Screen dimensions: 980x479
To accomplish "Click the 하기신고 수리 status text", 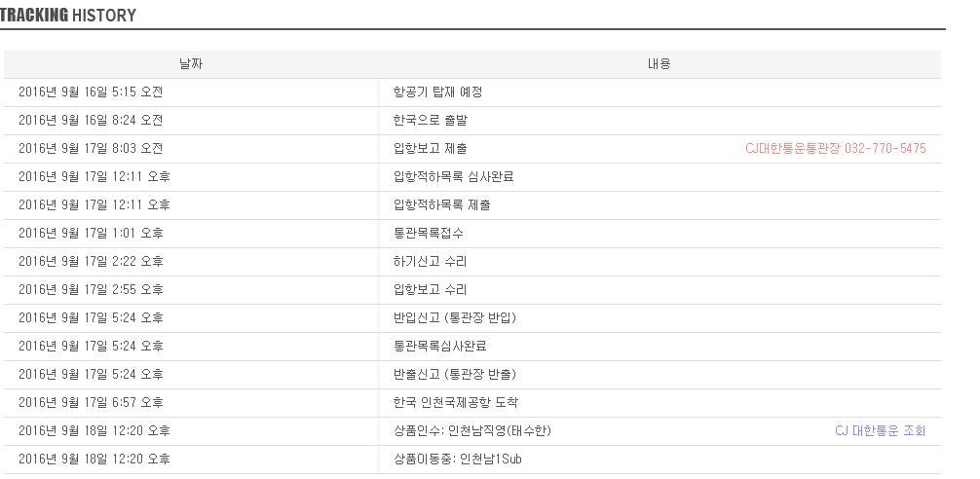I will 430,262.
